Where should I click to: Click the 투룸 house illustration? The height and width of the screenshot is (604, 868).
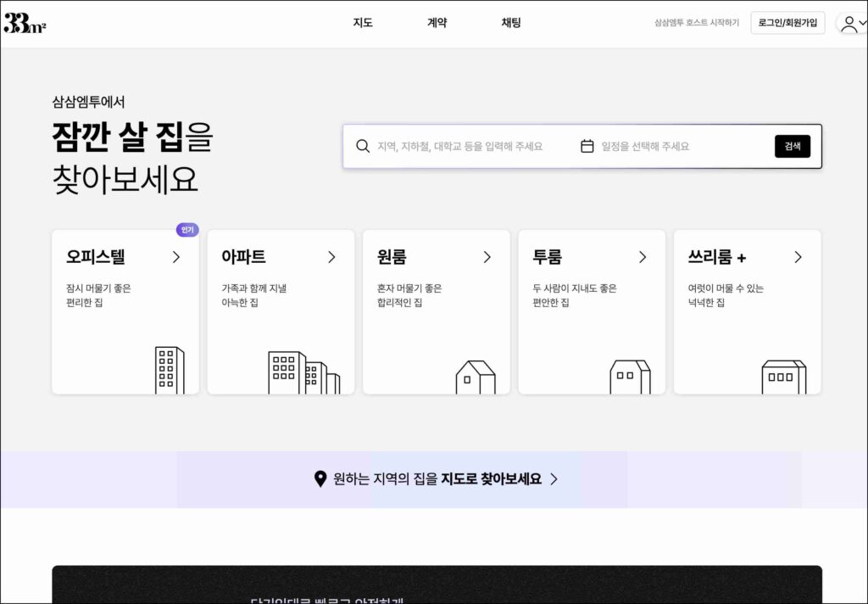click(x=630, y=377)
